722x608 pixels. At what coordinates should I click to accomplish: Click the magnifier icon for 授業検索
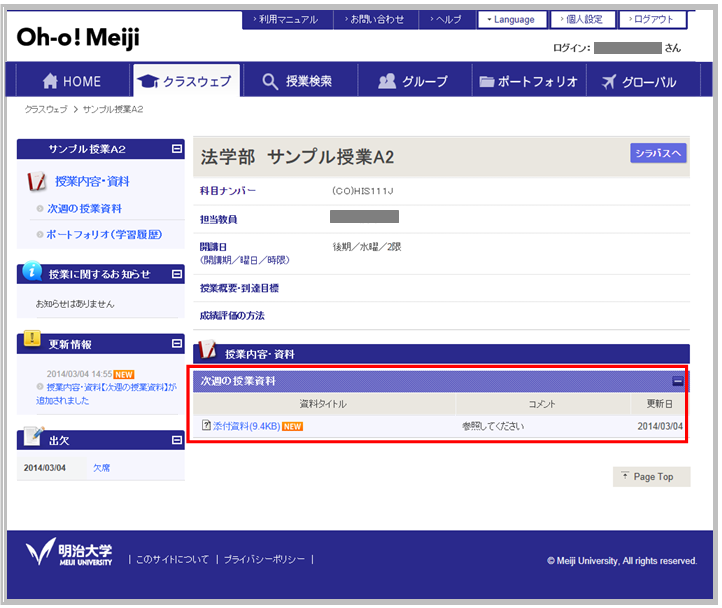pos(270,82)
